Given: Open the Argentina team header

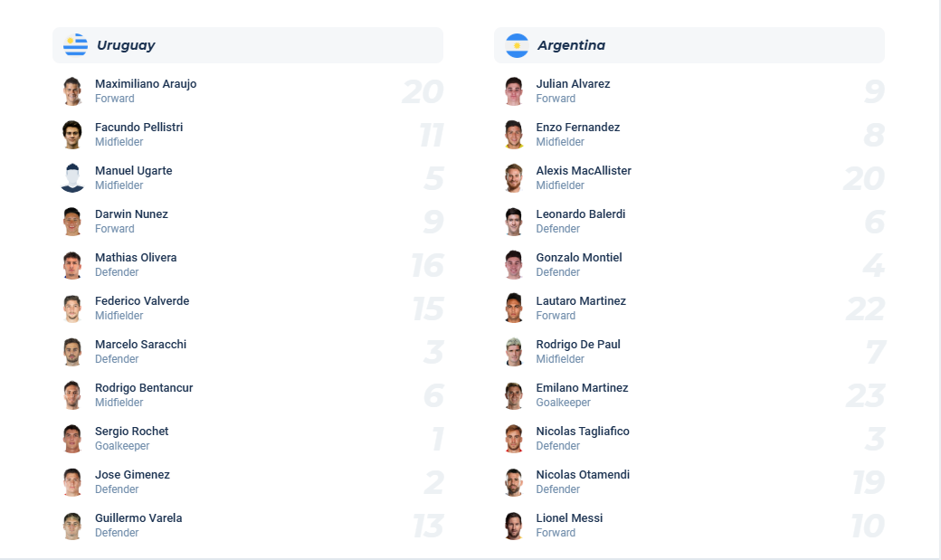Looking at the screenshot, I should pos(688,44).
